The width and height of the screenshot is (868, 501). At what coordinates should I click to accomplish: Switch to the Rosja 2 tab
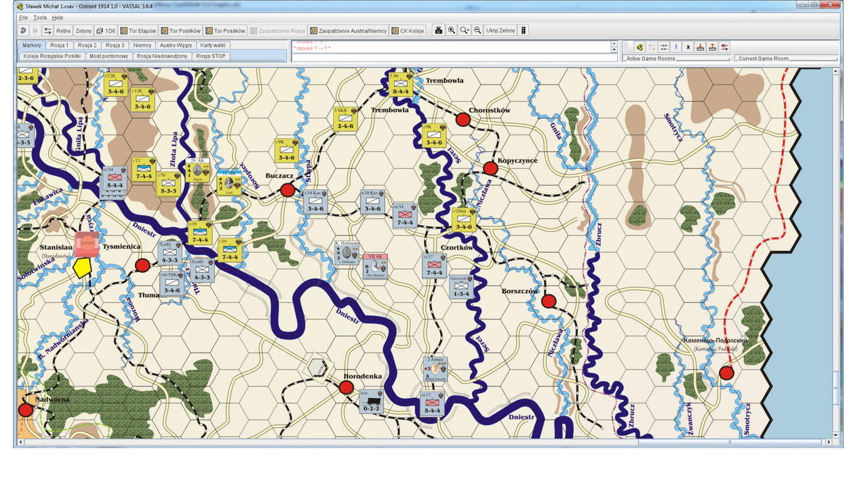pyautogui.click(x=87, y=45)
